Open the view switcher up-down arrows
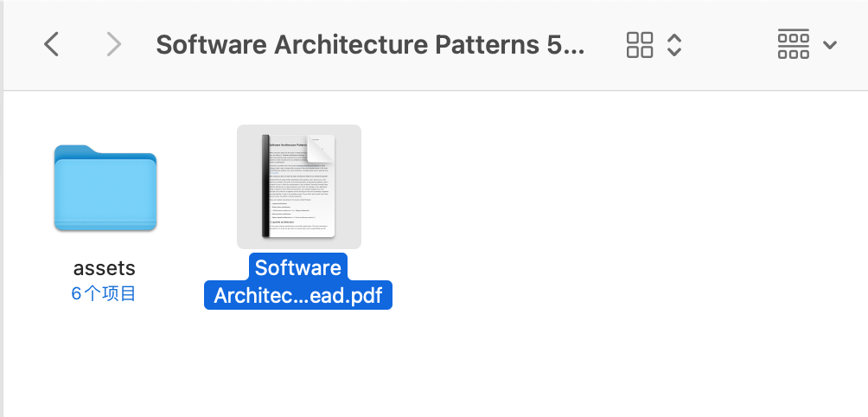This screenshot has height=417, width=868. [675, 45]
